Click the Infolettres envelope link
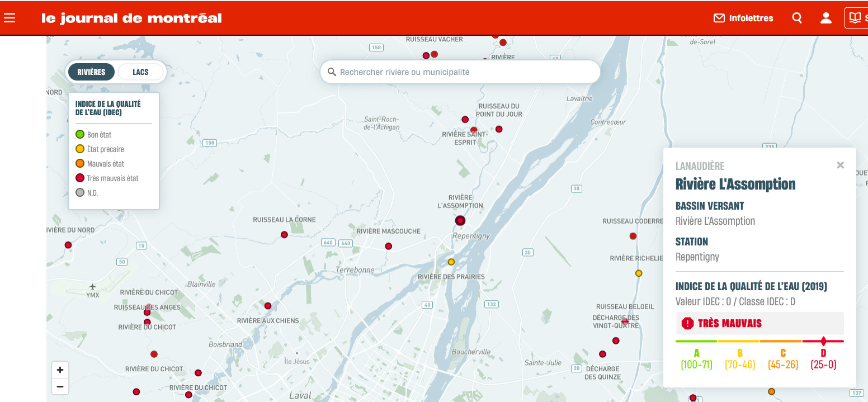 point(743,18)
